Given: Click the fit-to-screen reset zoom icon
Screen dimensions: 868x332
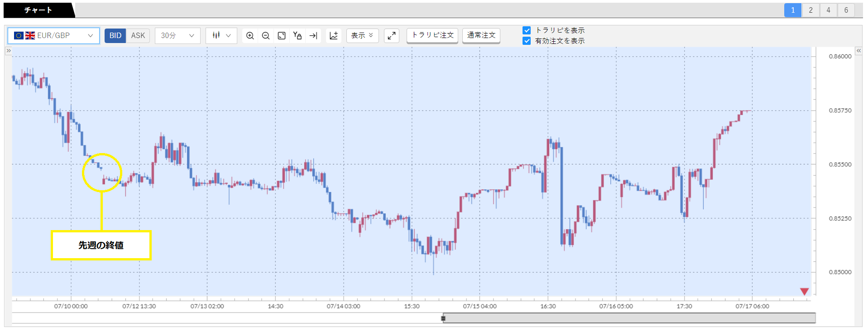Looking at the screenshot, I should coord(282,35).
